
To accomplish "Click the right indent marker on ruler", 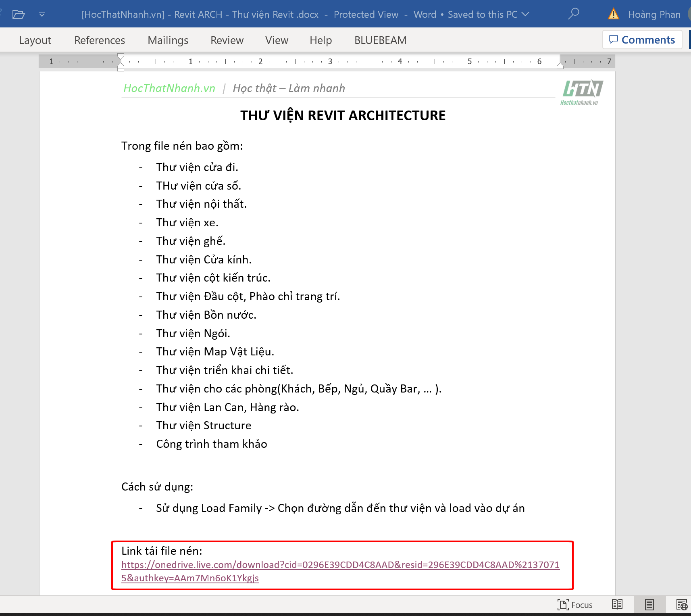I will [x=560, y=65].
